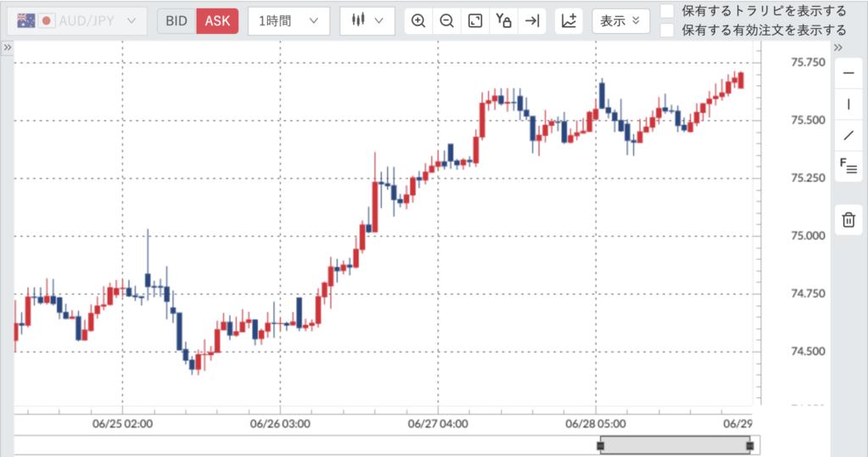Viewport: 868px width, 457px height.
Task: Expand the left side panel chevron
Action: click(7, 47)
